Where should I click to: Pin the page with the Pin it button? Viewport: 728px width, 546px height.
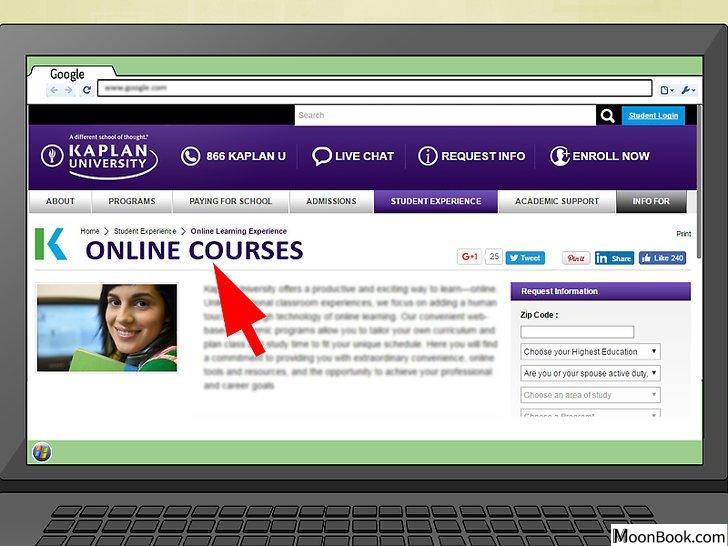[576, 258]
